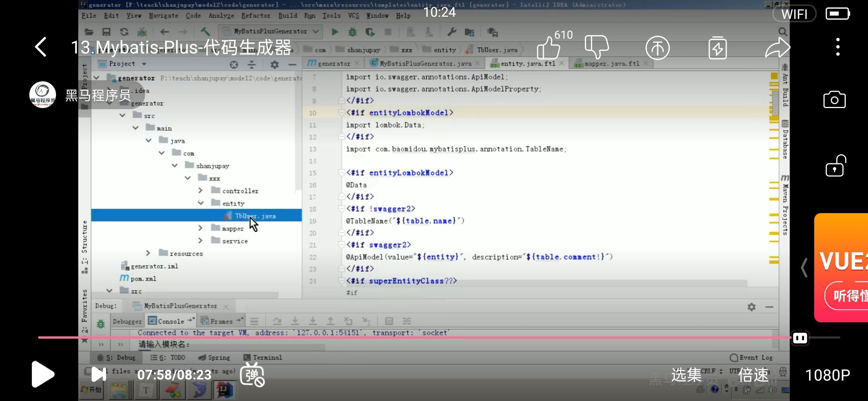Click the toolbar back navigation arrow
Viewport: 868px width, 401px height.
(x=165, y=32)
